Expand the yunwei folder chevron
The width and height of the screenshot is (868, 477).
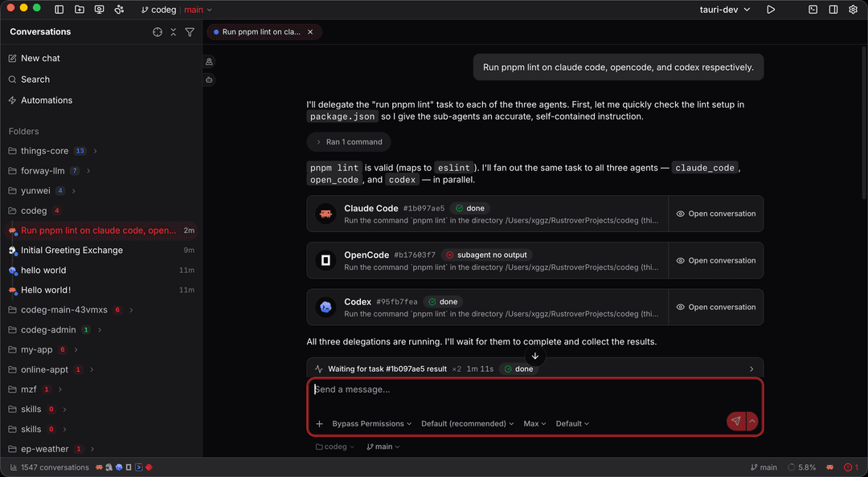point(74,191)
